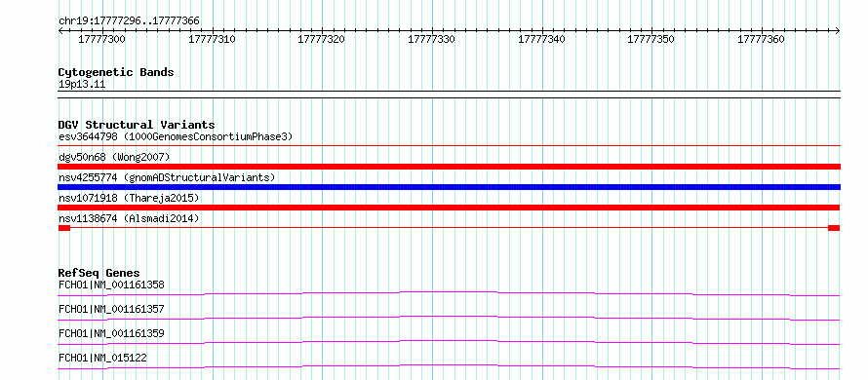Open transcript FCHO1|NM_001161357 label
868x380 pixels.
click(x=111, y=309)
